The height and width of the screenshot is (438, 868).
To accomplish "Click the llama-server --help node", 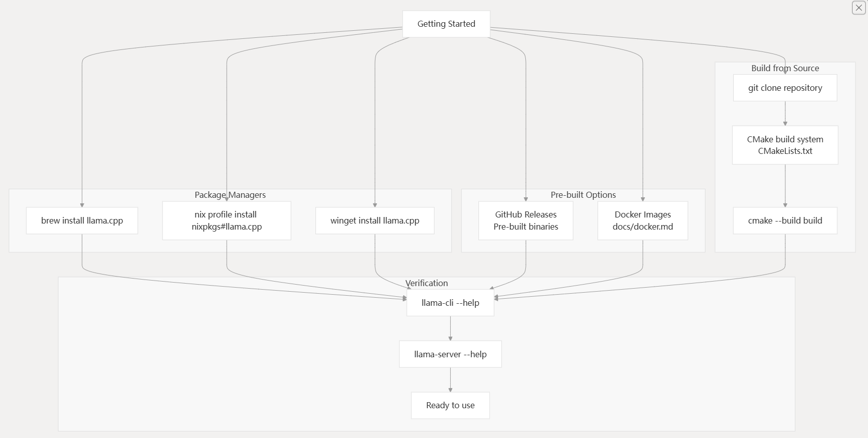I will [450, 354].
